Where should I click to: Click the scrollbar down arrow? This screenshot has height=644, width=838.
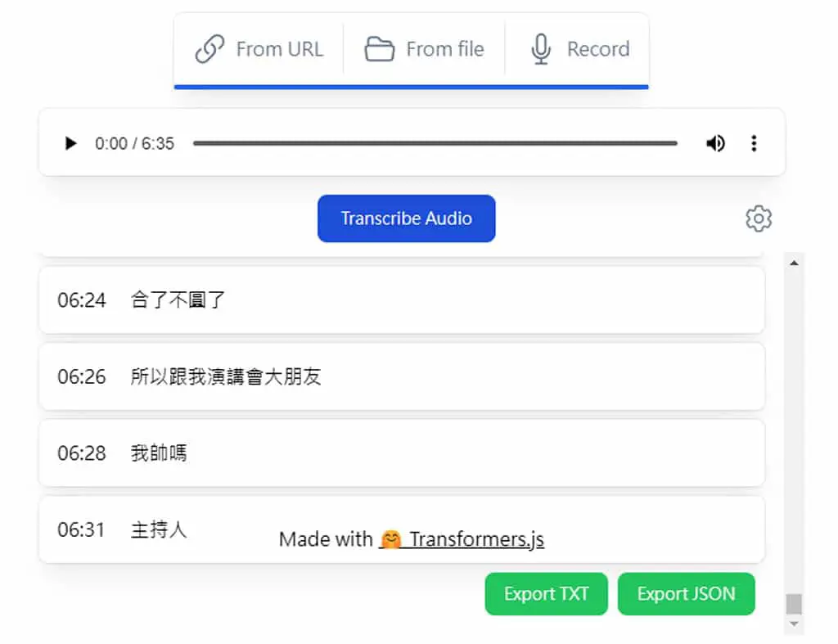click(794, 624)
